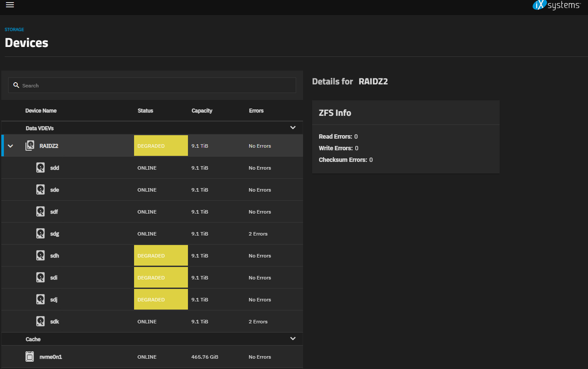588x369 pixels.
Task: Select the sdd device row
Action: (152, 168)
